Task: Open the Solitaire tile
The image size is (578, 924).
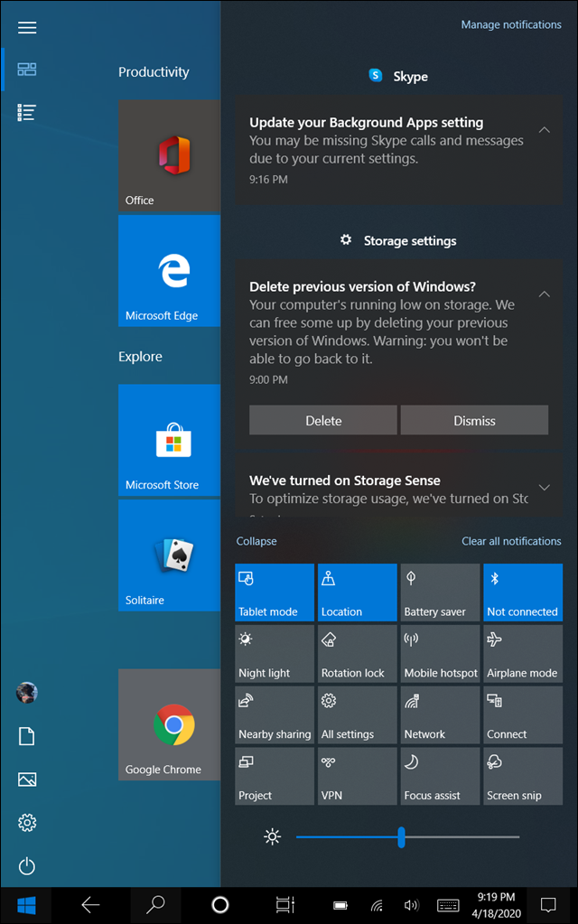Action: pyautogui.click(x=169, y=555)
